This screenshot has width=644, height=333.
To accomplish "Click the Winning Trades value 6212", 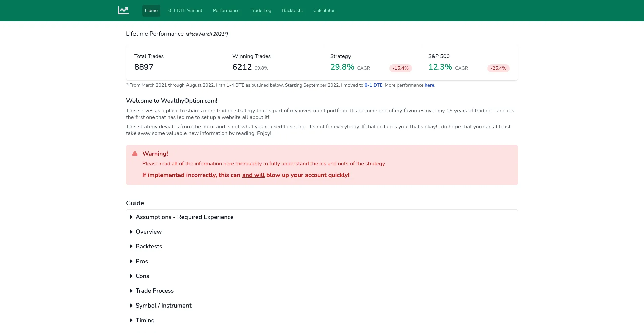I will click(x=242, y=67).
